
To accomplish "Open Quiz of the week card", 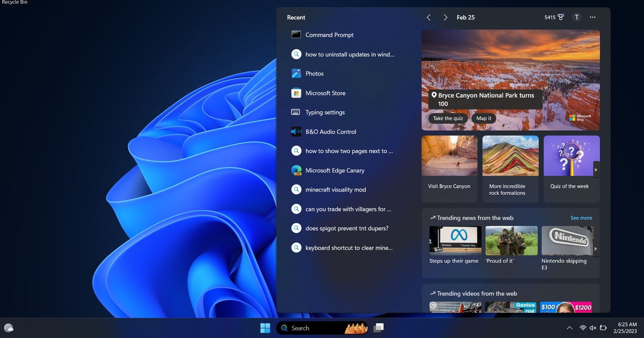I will (x=572, y=168).
